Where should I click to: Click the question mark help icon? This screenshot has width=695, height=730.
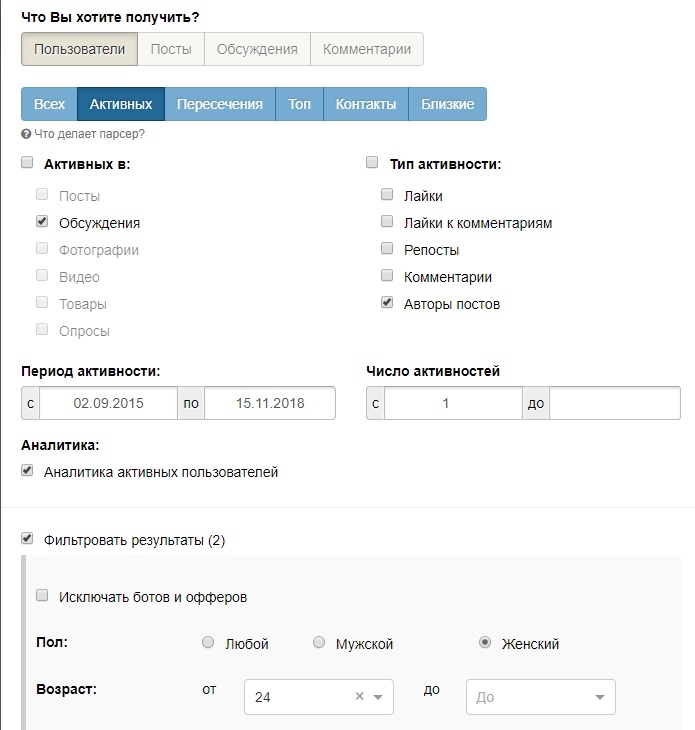[26, 134]
